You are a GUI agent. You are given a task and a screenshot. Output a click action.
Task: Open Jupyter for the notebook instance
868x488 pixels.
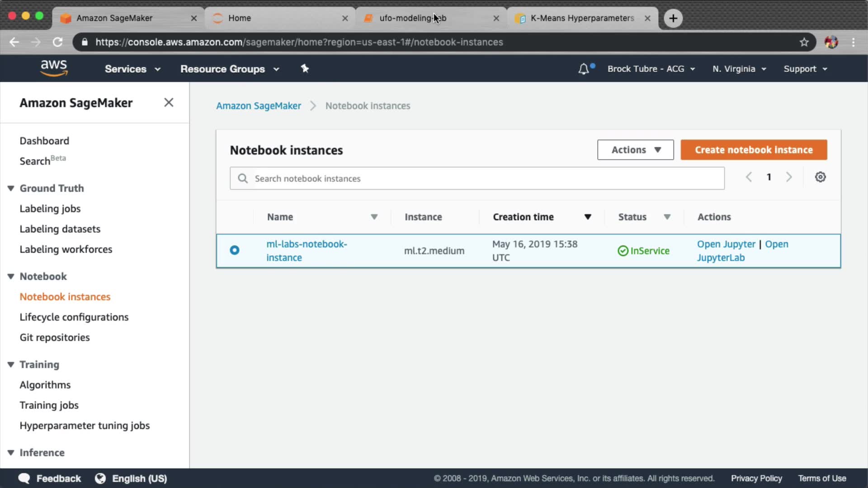pyautogui.click(x=726, y=244)
